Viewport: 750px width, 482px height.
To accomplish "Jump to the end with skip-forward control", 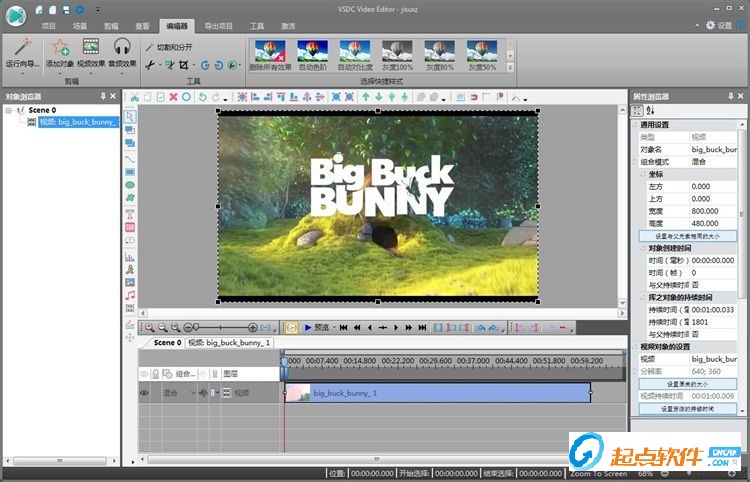I will tap(422, 328).
